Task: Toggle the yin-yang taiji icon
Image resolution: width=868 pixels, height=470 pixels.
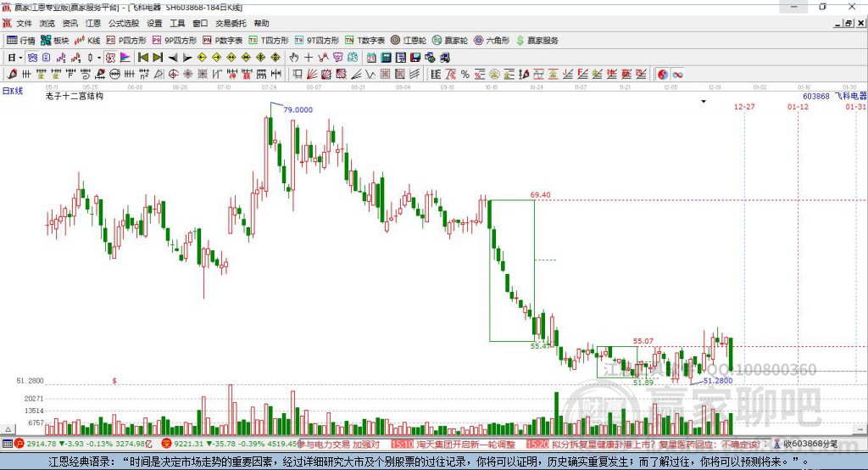Action: (663, 75)
